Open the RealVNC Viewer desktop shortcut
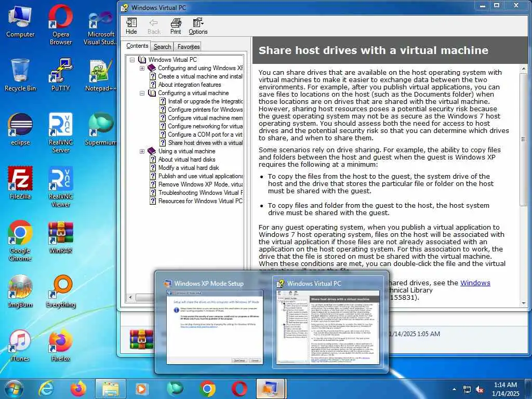The image size is (532, 399). tap(60, 187)
